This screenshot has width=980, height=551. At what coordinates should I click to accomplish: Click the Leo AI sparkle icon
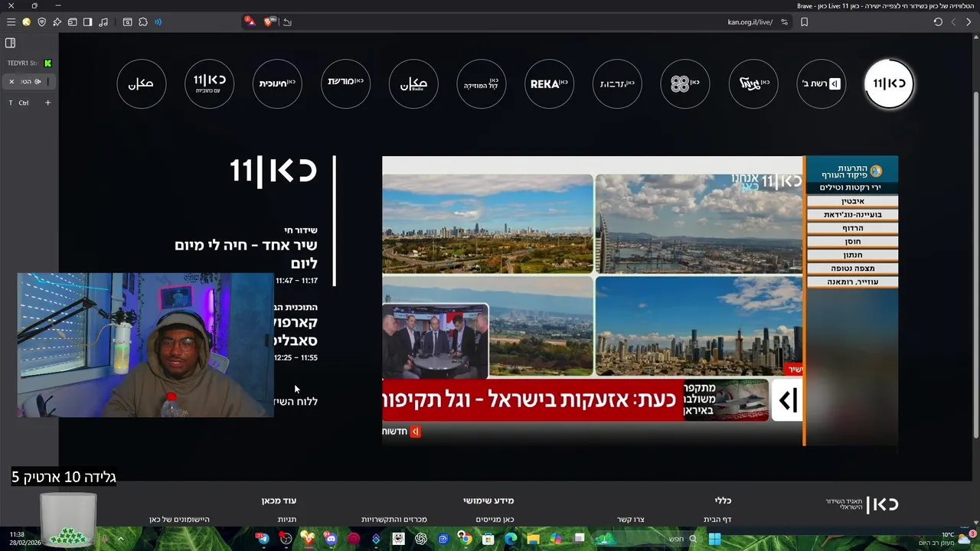[57, 22]
